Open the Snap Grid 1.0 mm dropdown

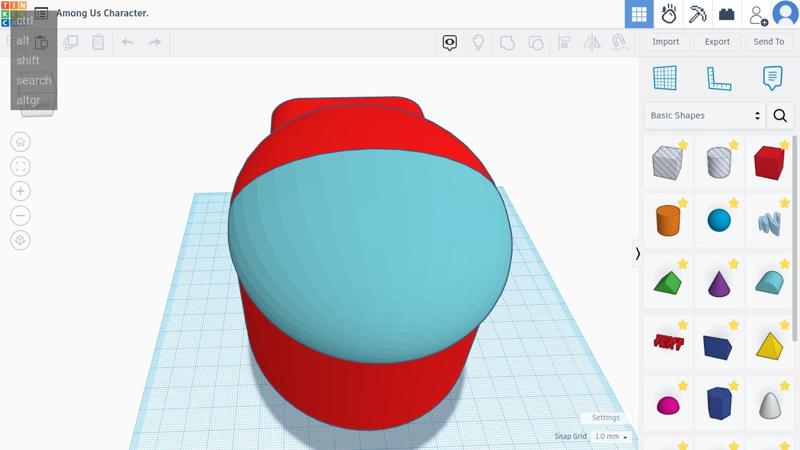(x=611, y=436)
